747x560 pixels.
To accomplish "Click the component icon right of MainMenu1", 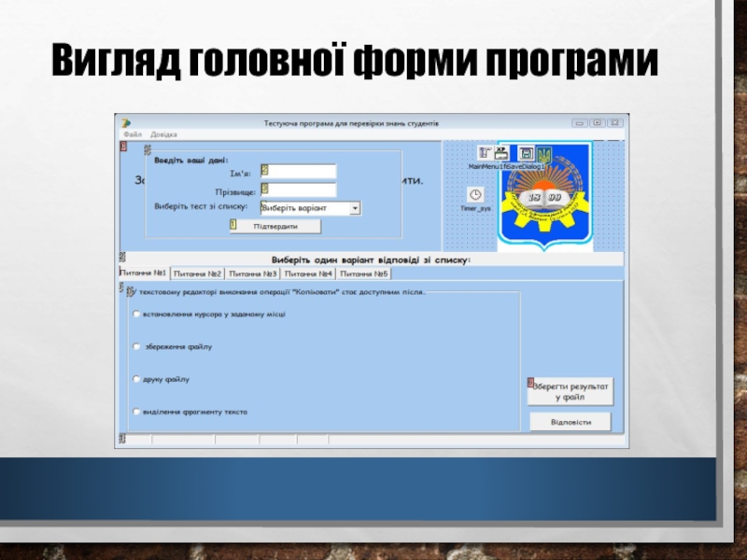I will point(501,153).
